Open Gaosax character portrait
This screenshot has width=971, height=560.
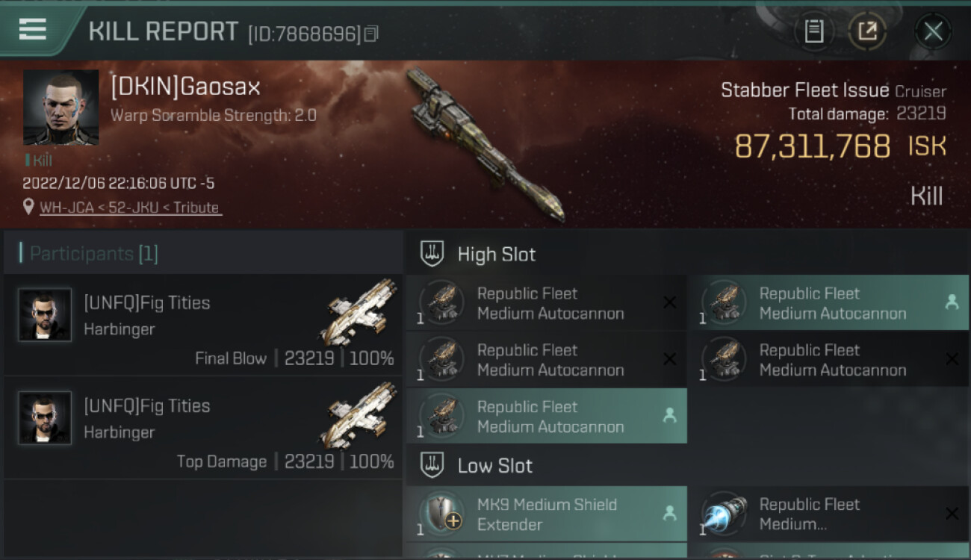(x=61, y=108)
